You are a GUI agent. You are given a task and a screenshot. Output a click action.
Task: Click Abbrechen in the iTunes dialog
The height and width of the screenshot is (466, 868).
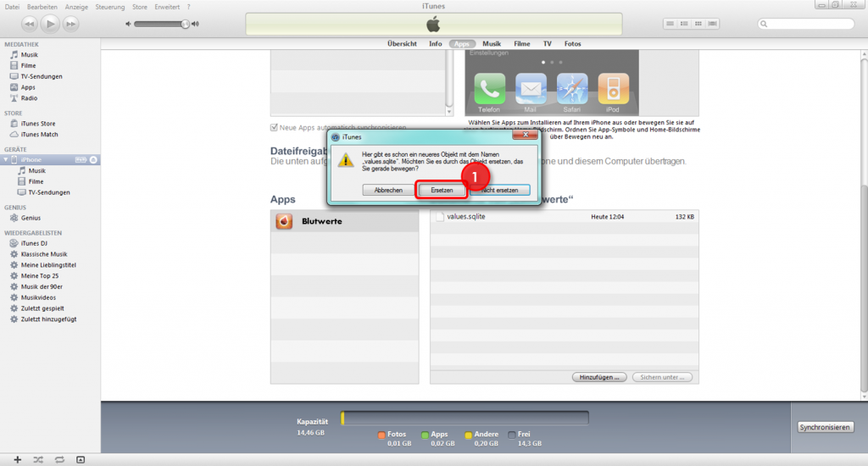pyautogui.click(x=388, y=190)
